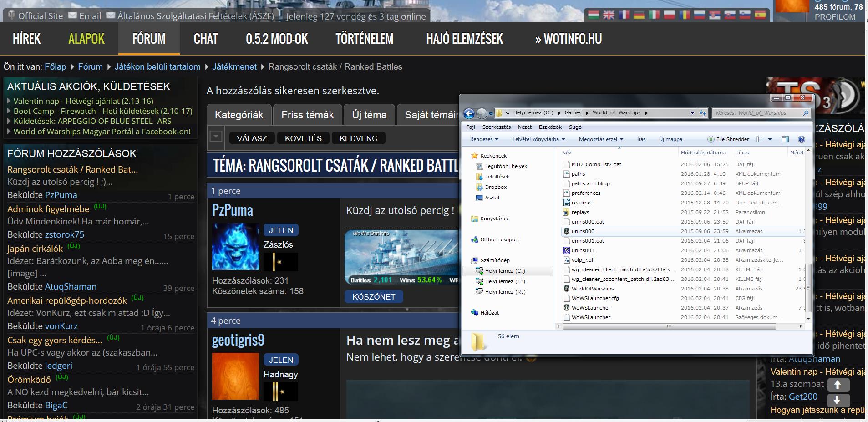Open the Felvétel könyvtárba dropdown

click(538, 139)
